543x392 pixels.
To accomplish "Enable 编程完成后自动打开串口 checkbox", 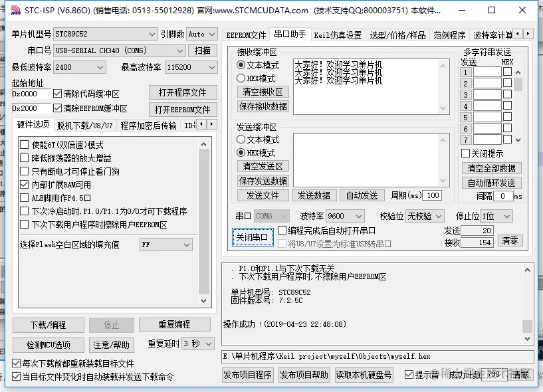I will tap(282, 231).
